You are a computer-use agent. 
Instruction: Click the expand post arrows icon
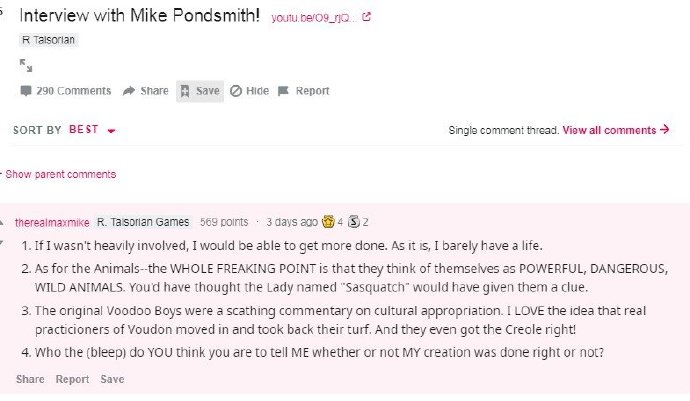pyautogui.click(x=26, y=65)
